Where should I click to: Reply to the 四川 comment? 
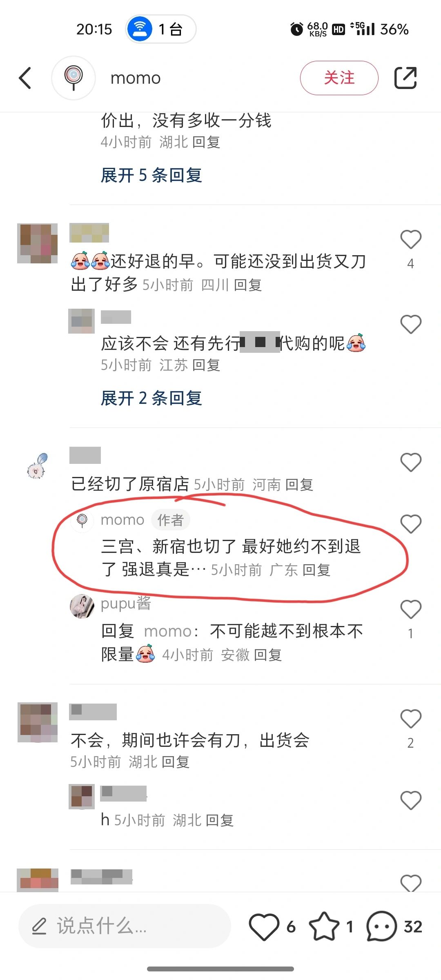click(x=248, y=285)
